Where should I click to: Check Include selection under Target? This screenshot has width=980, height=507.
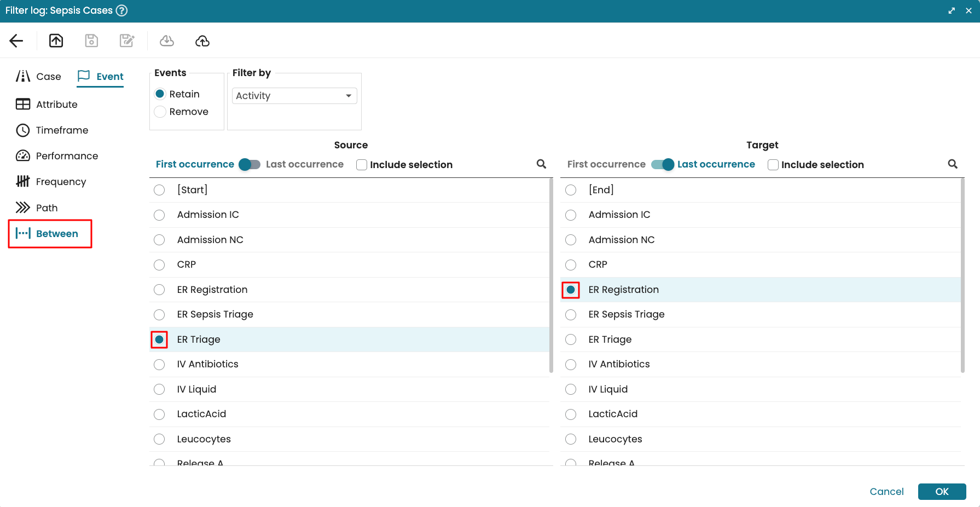(773, 165)
